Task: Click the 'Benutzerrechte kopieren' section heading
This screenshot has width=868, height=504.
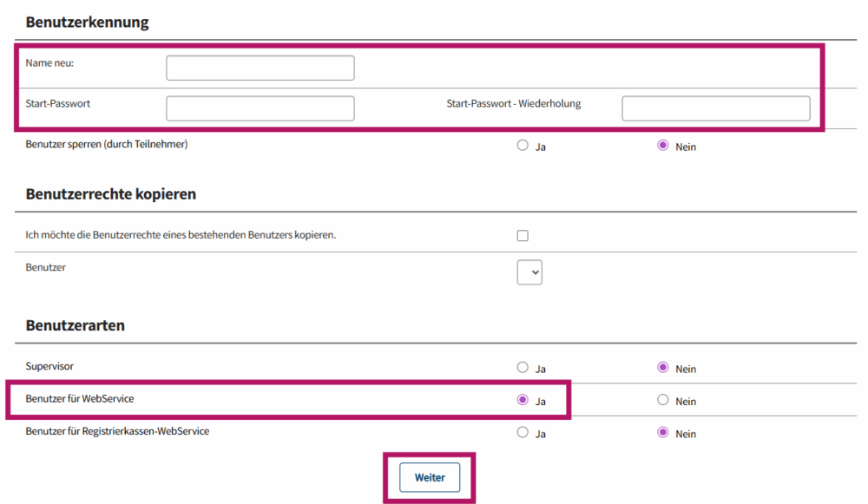Action: [x=110, y=194]
